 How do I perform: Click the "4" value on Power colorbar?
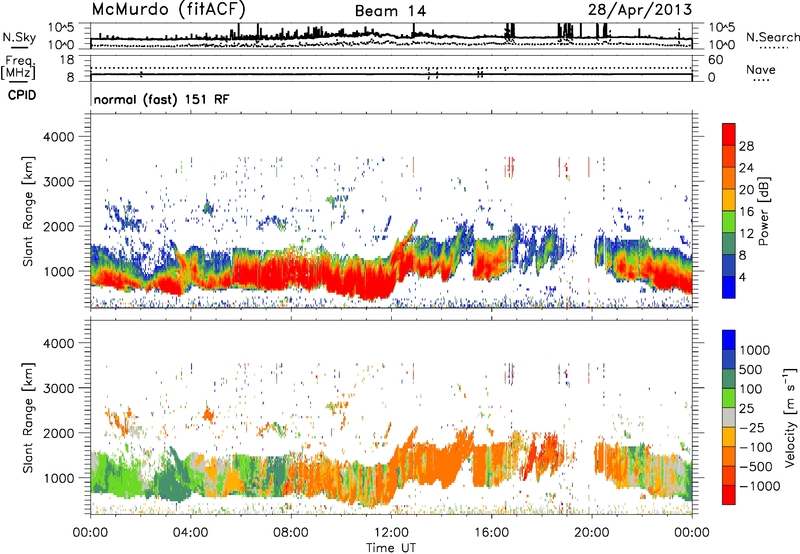pos(743,278)
